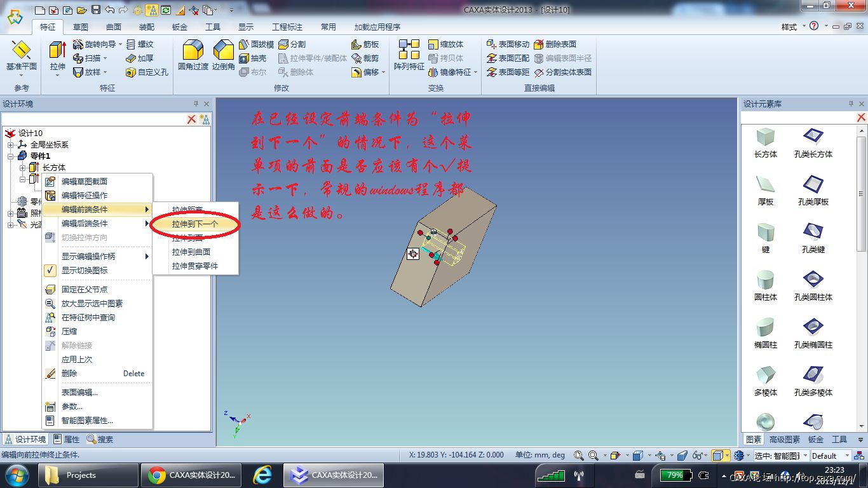Click 智能图素属性... in context menu
The image size is (868, 488).
97,420
